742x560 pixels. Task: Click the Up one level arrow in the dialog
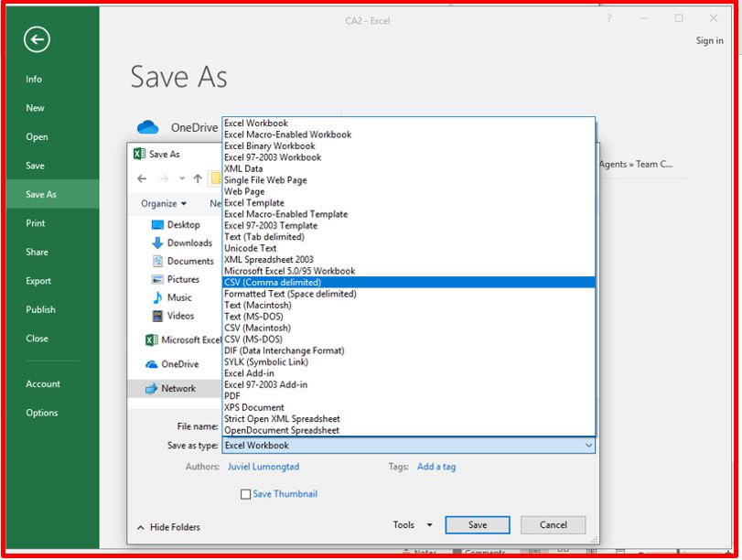(198, 178)
